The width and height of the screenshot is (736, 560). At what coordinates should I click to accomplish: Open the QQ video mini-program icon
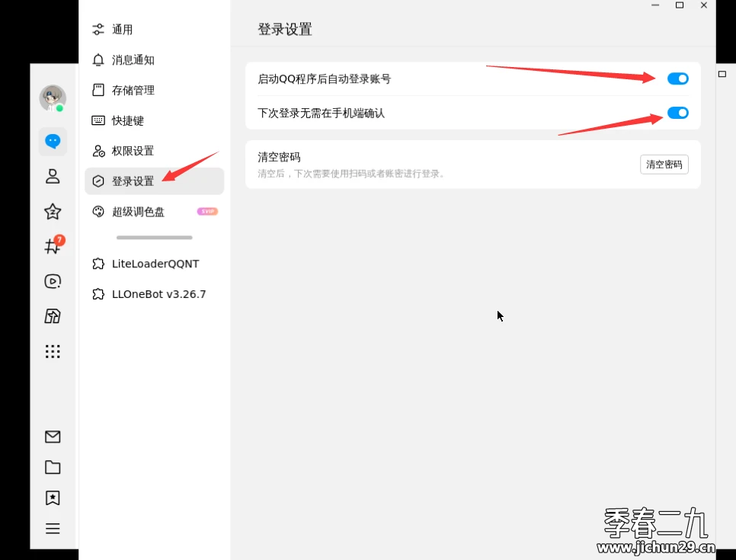click(x=53, y=281)
